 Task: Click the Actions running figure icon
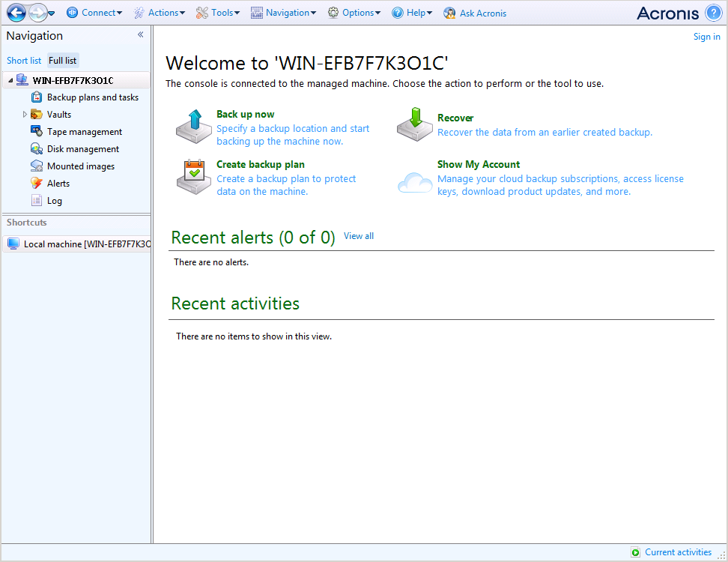(139, 13)
